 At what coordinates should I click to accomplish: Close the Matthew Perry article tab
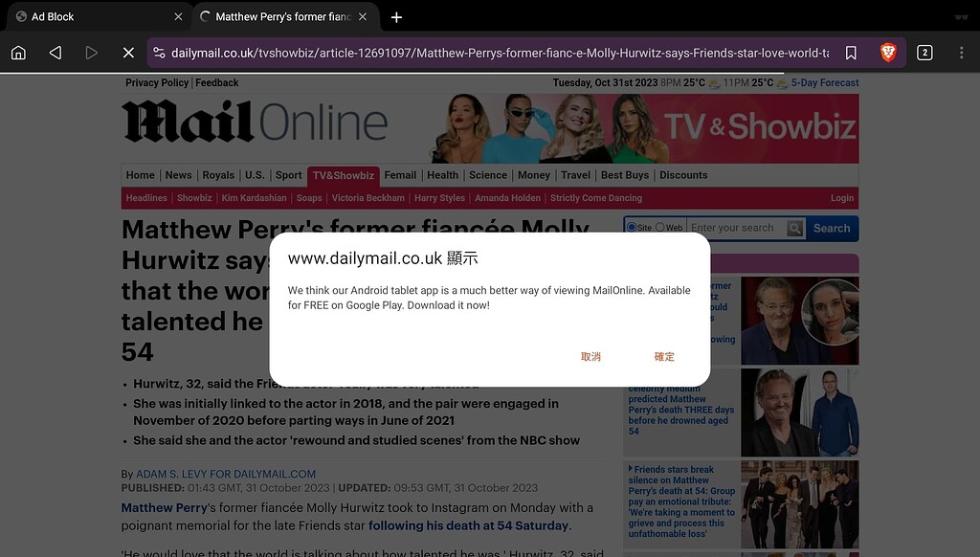coord(363,17)
